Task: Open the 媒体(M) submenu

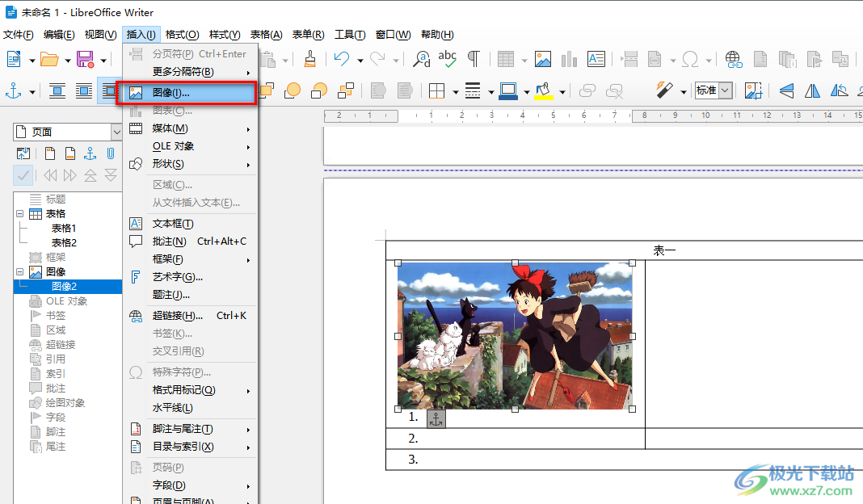Action: coord(190,128)
